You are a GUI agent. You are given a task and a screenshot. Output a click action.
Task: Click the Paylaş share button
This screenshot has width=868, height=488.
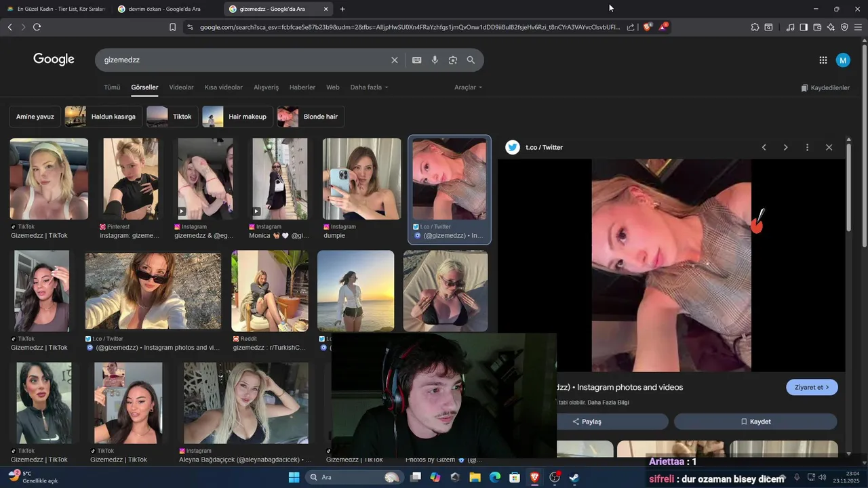click(x=587, y=422)
